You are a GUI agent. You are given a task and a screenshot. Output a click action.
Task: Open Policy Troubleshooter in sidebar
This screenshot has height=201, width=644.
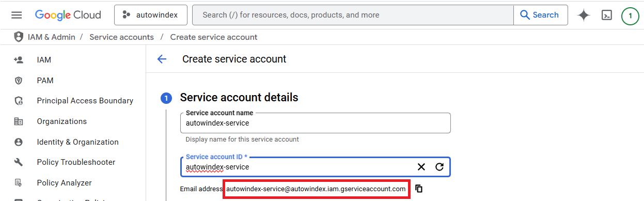(76, 162)
